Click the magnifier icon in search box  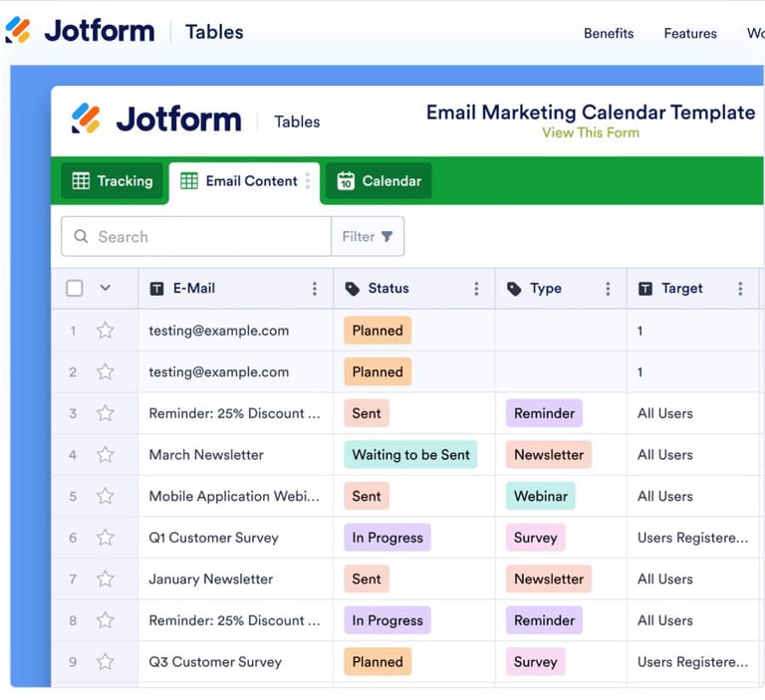pos(81,237)
